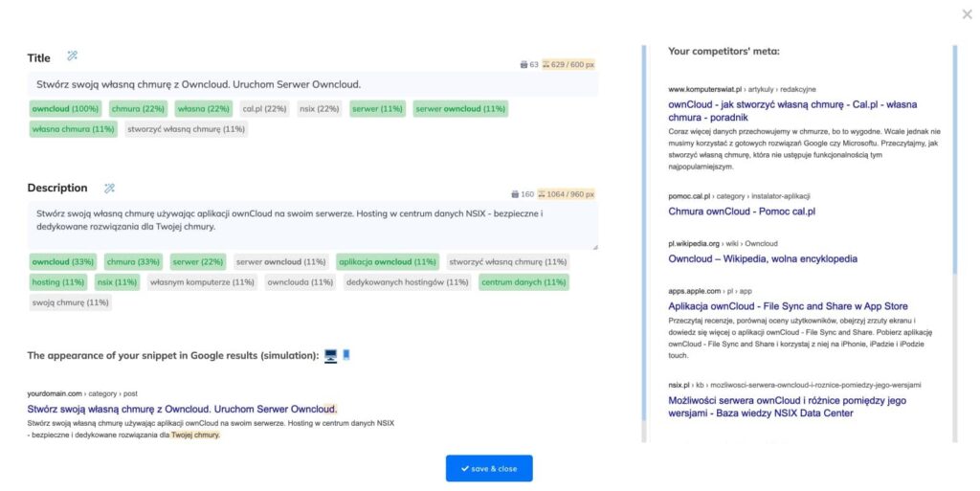The image size is (980, 491).
Task: Click the Description pixel width indicator
Action: 567,193
